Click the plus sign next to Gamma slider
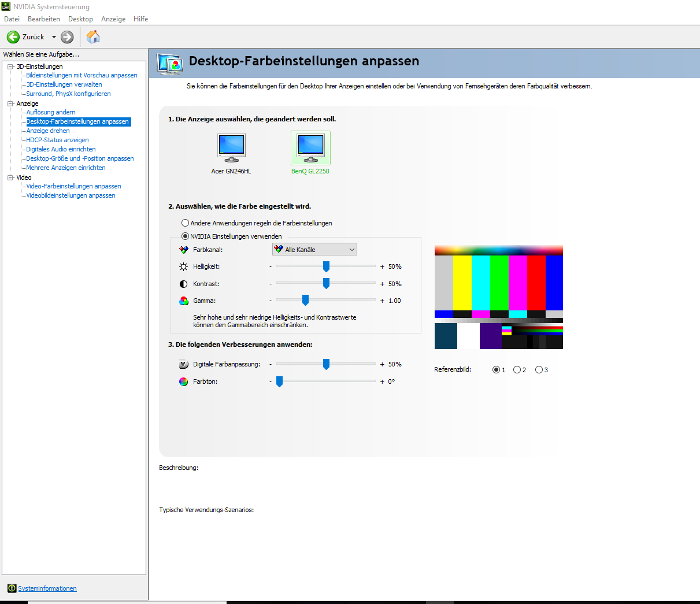 tap(382, 301)
